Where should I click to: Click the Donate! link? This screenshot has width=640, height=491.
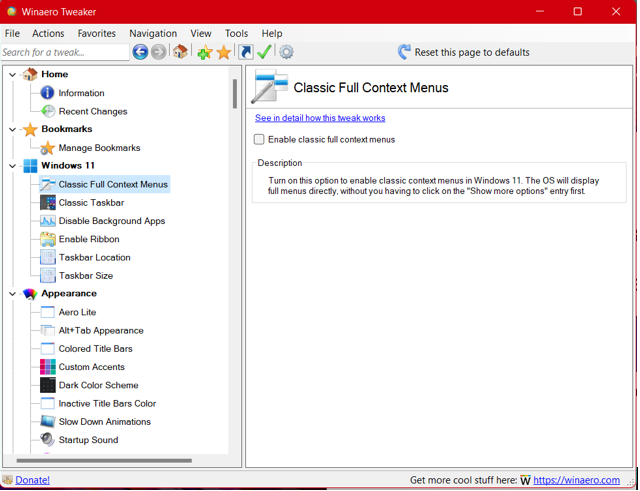tap(33, 480)
